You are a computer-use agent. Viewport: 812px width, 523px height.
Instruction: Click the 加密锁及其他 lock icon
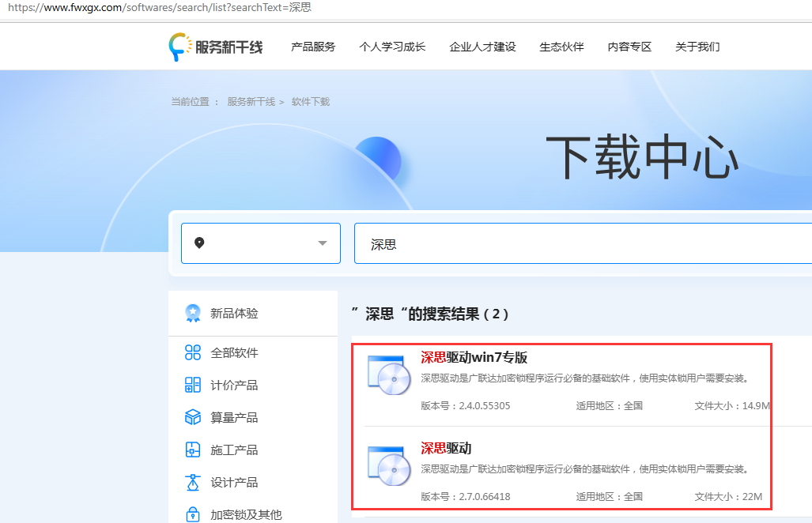click(x=193, y=515)
